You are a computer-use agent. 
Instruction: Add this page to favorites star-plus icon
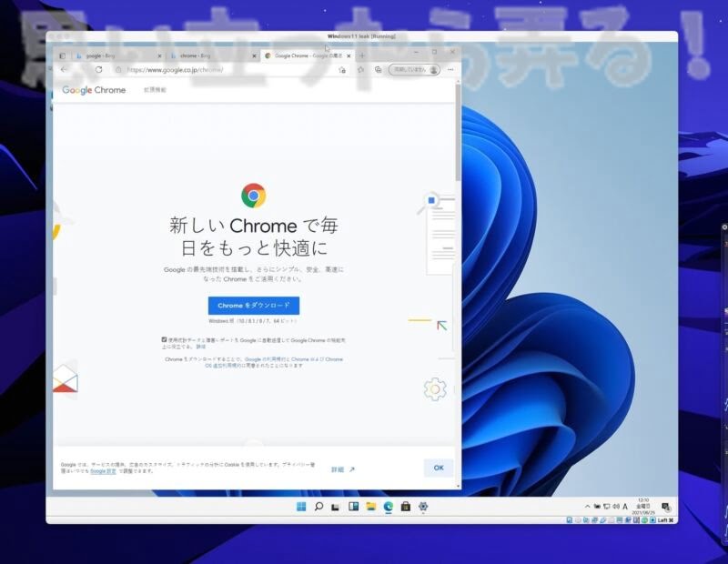pyautogui.click(x=342, y=70)
